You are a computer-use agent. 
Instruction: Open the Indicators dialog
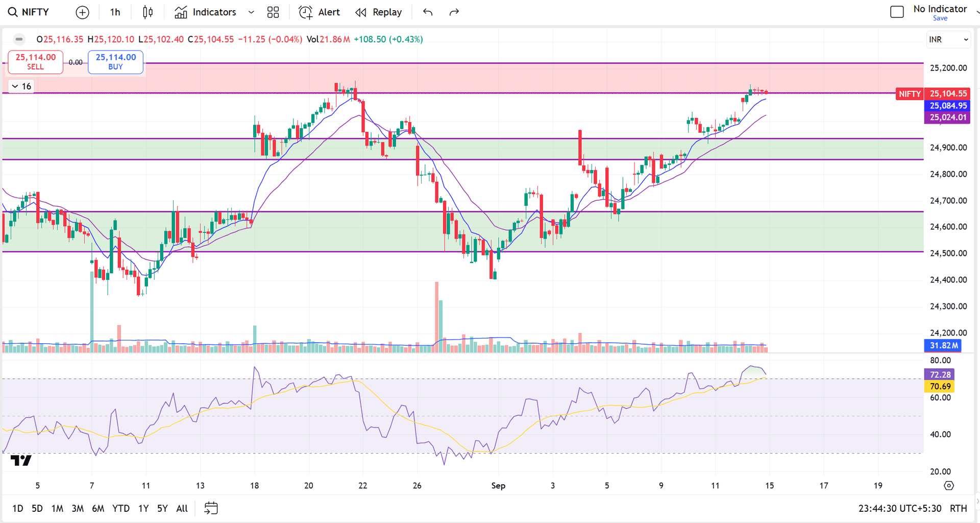pyautogui.click(x=206, y=12)
